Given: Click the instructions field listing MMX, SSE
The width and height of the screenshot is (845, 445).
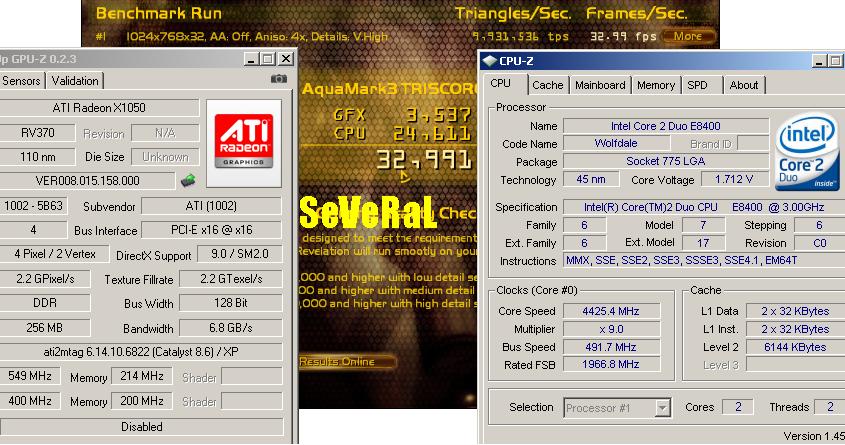Looking at the screenshot, I should coord(703,260).
